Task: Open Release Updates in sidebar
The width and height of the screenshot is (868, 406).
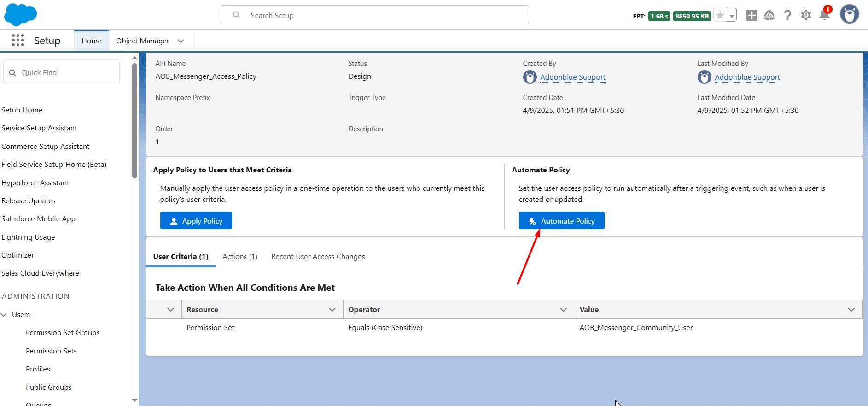Action: point(29,201)
